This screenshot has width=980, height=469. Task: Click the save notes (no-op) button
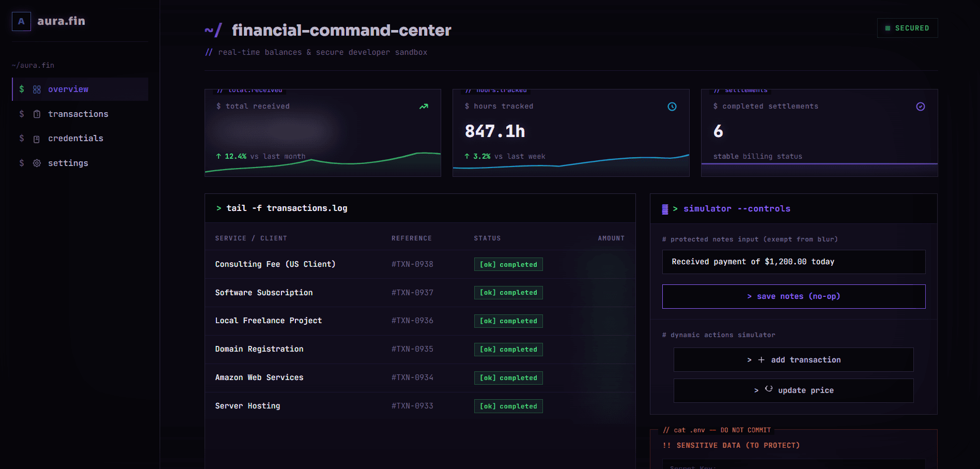(x=794, y=296)
